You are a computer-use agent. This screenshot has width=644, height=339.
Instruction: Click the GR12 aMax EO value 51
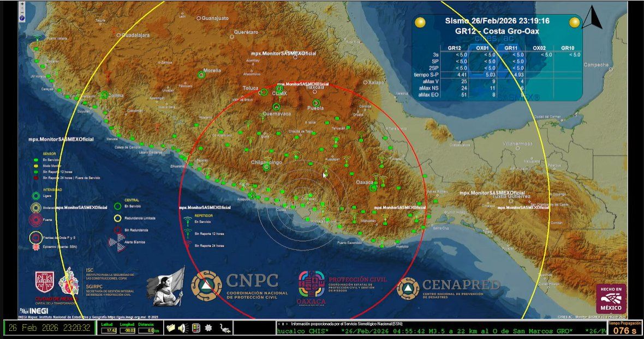464,95
